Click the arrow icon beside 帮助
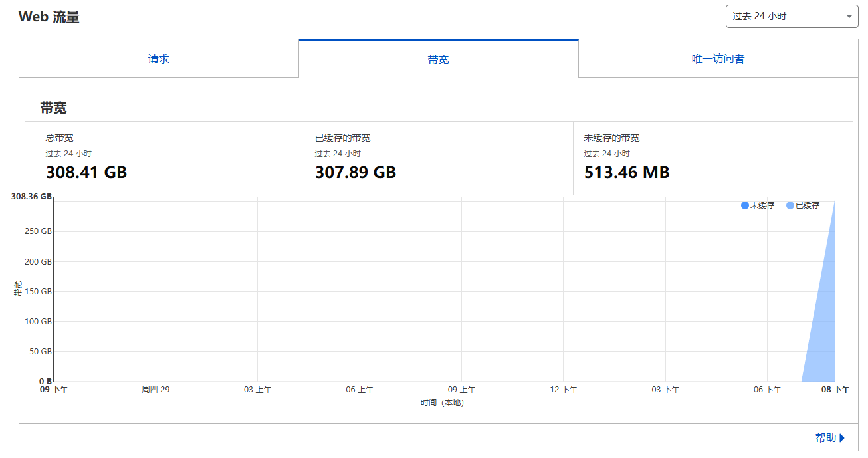 [x=842, y=438]
